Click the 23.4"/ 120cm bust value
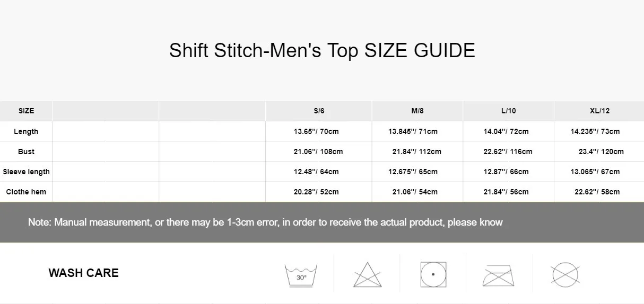644x304 pixels. [601, 151]
